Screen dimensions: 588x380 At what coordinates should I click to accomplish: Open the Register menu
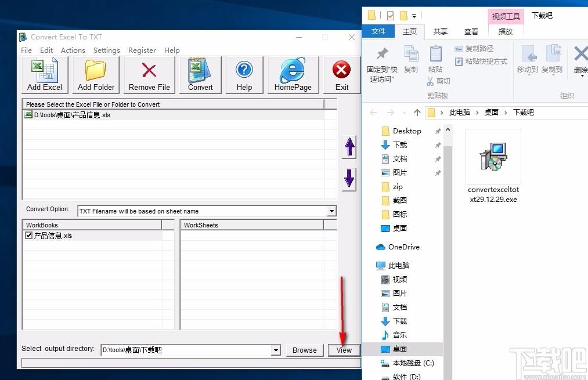pos(142,50)
